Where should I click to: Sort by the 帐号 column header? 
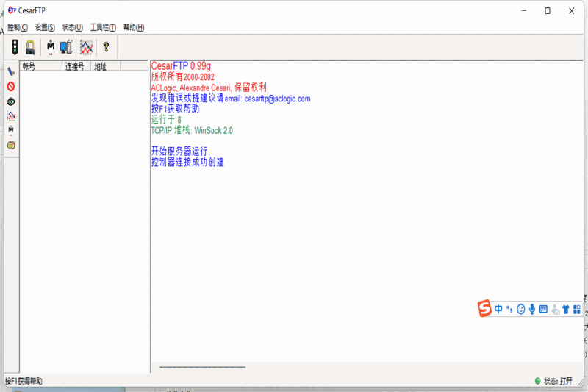tap(41, 66)
